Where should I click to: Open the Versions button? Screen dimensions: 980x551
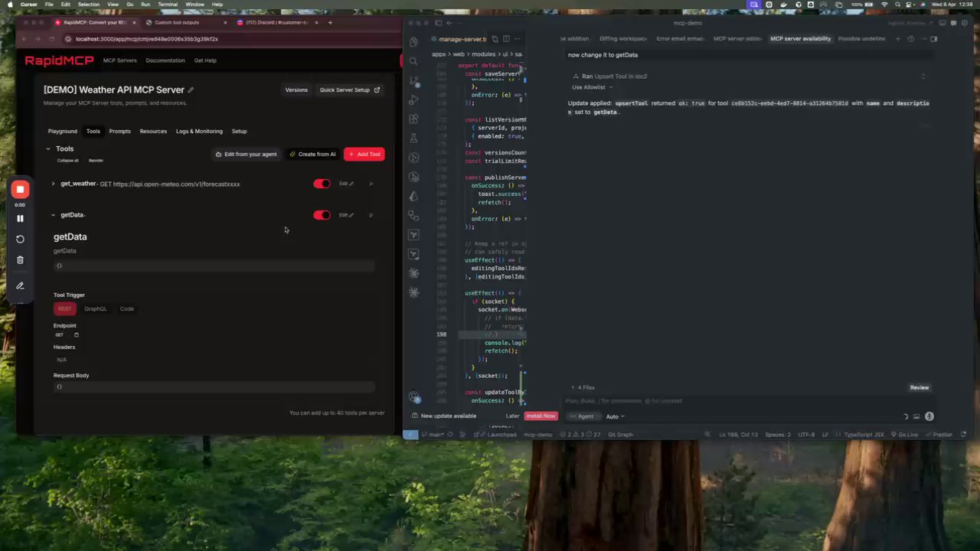point(296,90)
